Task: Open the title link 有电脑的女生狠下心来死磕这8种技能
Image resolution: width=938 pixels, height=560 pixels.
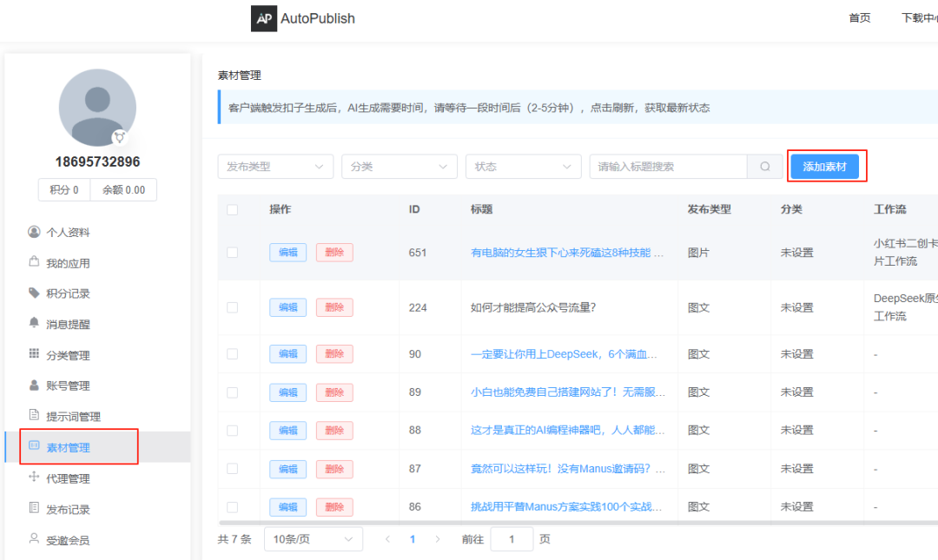Action: tap(567, 253)
